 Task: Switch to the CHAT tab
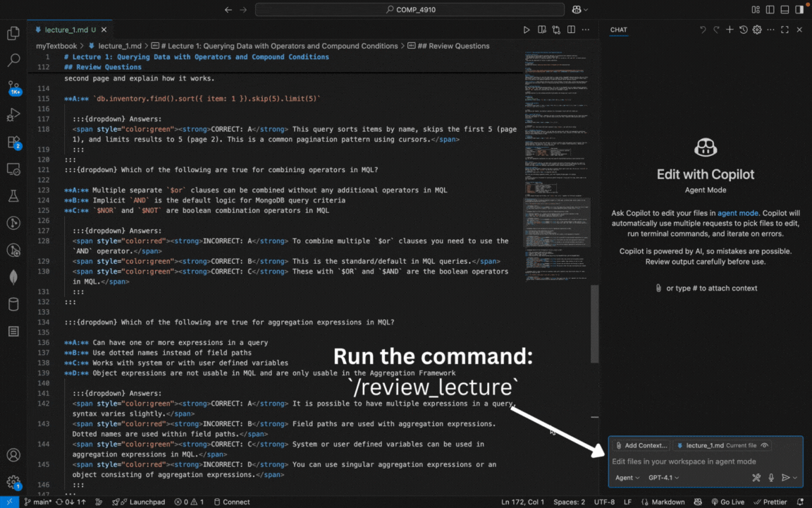[x=618, y=30]
